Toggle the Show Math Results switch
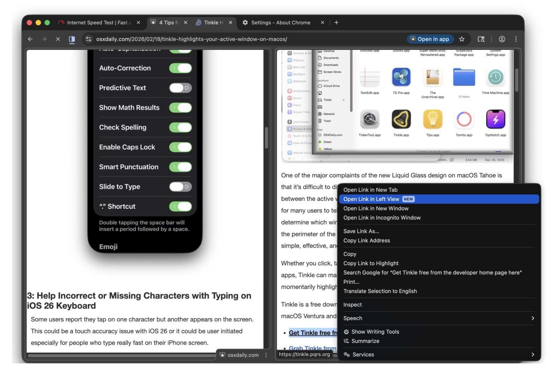 click(180, 107)
